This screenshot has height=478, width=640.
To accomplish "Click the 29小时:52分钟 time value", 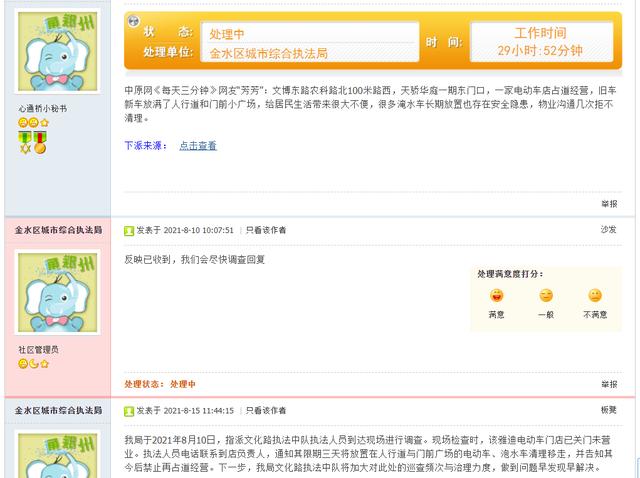I will coord(540,51).
